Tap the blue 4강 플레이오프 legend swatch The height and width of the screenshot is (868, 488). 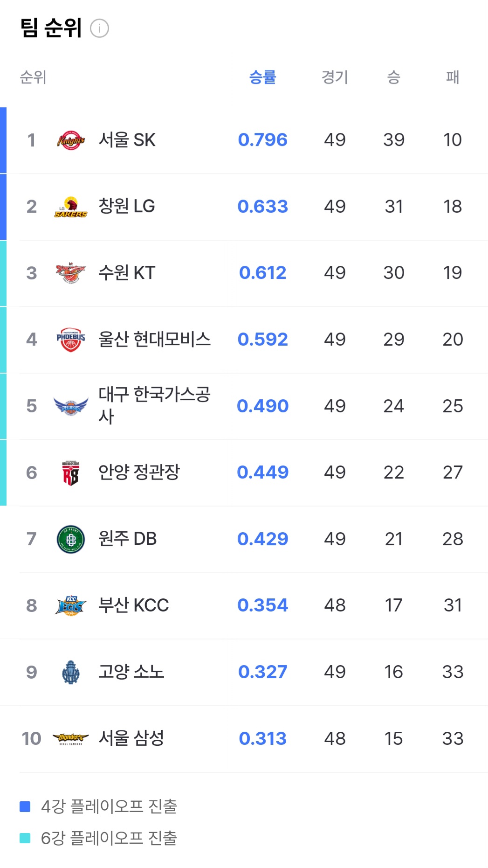tap(25, 806)
